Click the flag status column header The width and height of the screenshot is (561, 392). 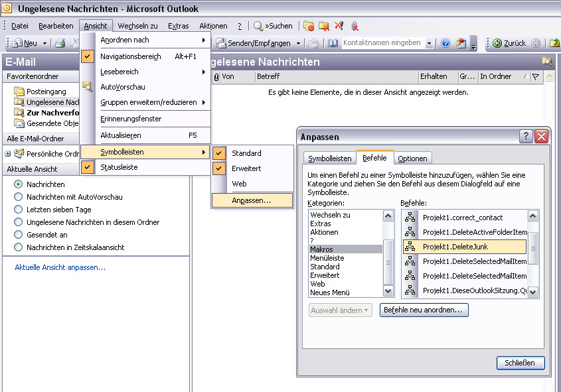[536, 76]
